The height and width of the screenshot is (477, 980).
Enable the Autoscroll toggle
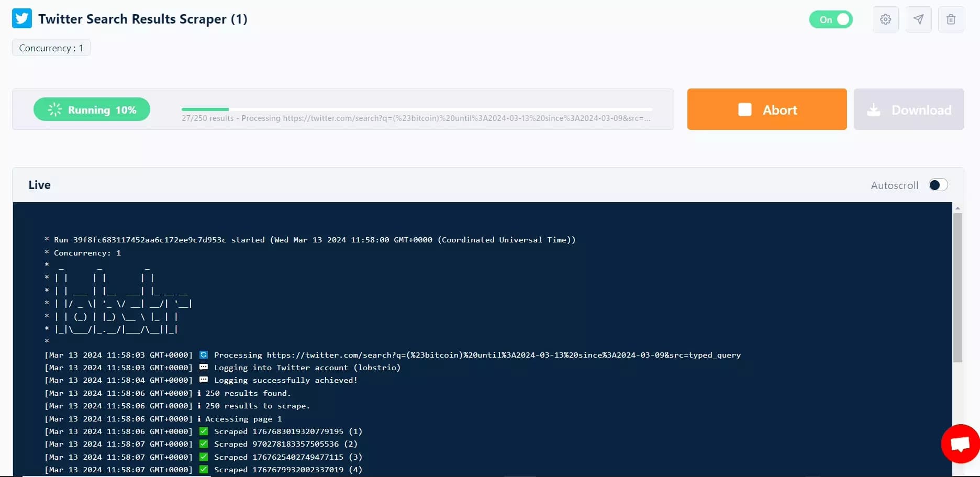pyautogui.click(x=938, y=185)
